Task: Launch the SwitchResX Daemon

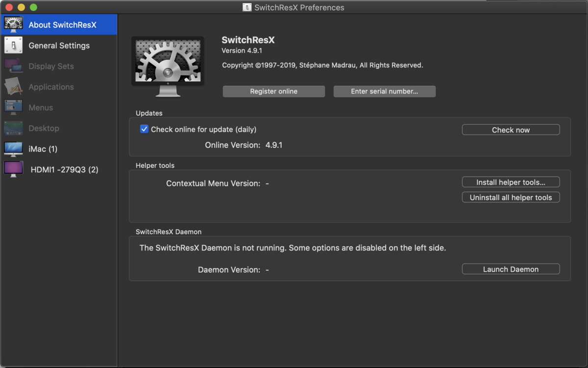Action: point(511,269)
